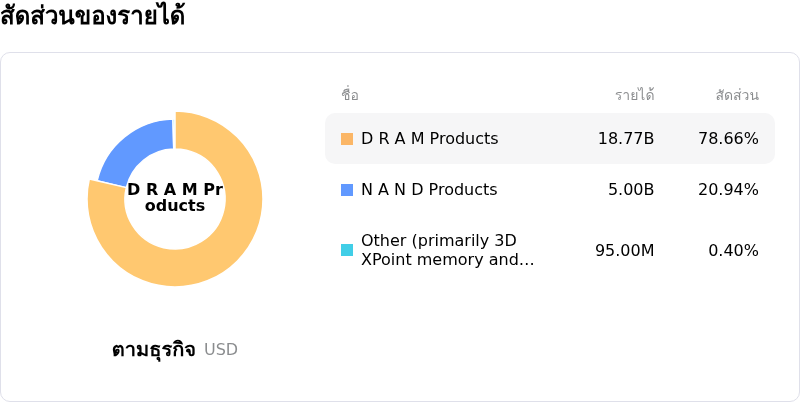Click the ชื่อ column header

tap(350, 95)
